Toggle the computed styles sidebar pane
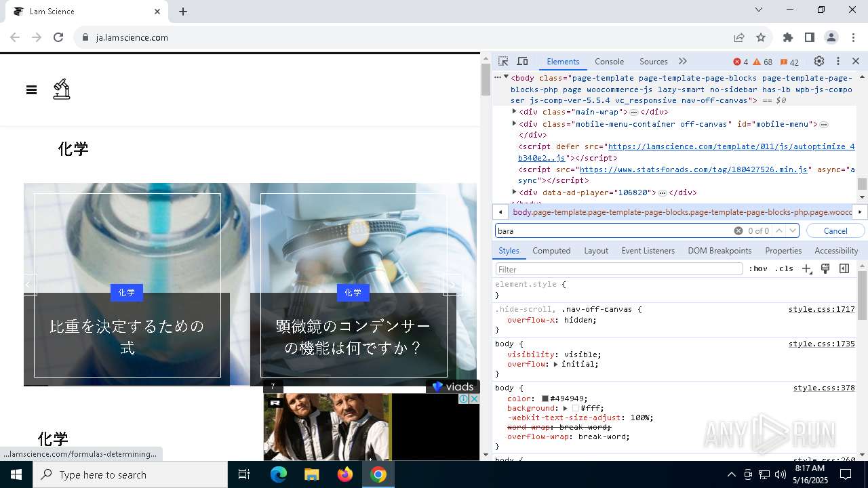The height and width of the screenshot is (488, 868). (844, 269)
